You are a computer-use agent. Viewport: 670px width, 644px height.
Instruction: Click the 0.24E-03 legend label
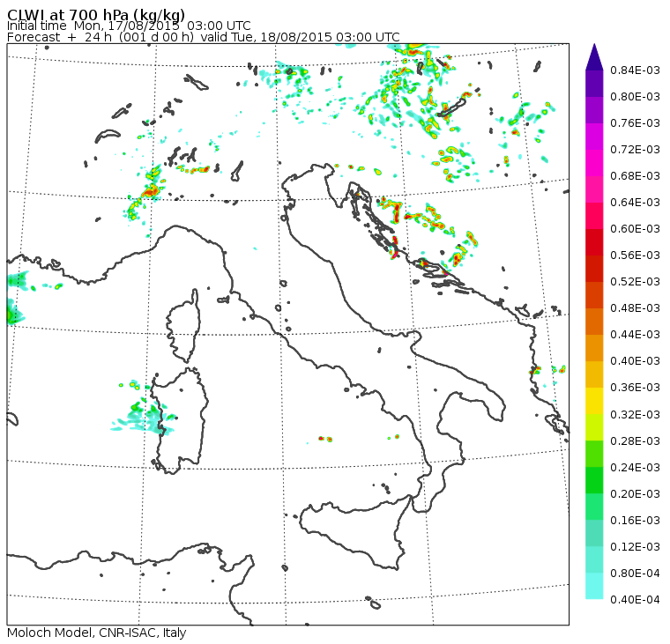635,468
